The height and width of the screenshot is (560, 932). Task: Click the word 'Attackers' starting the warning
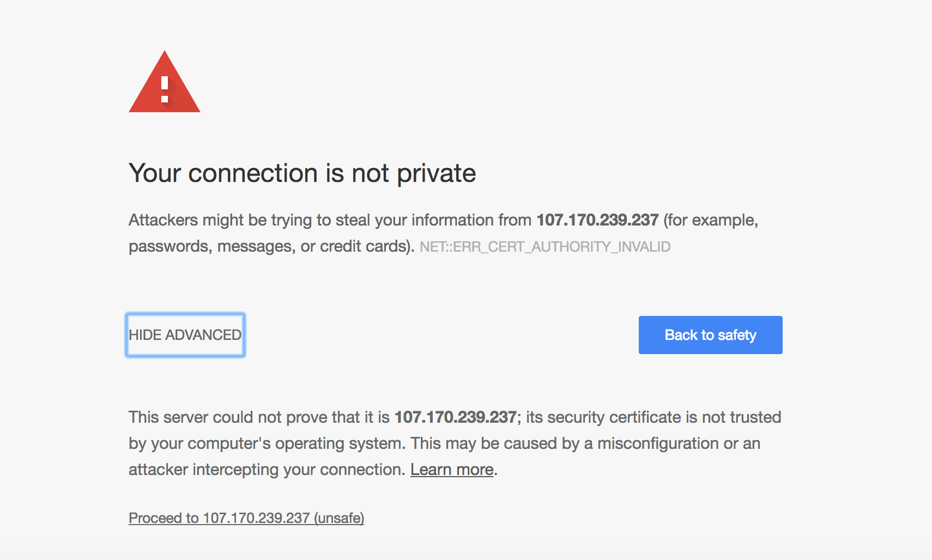pyautogui.click(x=164, y=220)
